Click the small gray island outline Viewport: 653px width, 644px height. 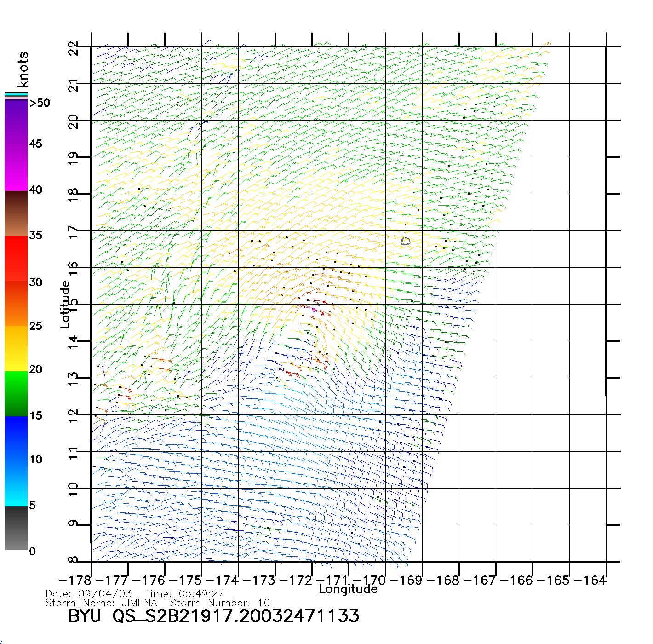(405, 241)
